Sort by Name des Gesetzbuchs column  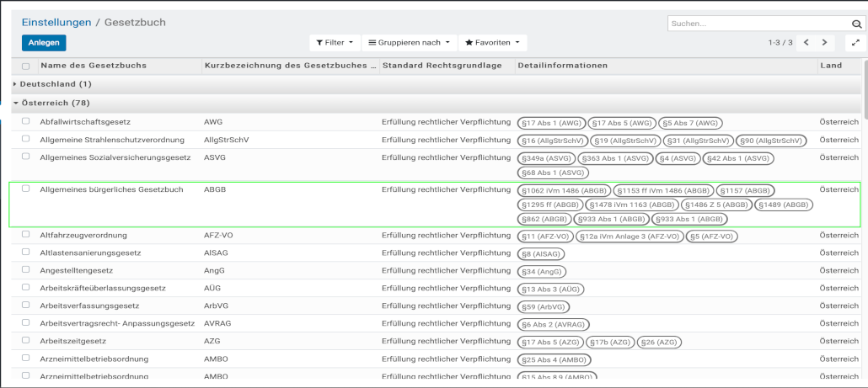tap(94, 66)
